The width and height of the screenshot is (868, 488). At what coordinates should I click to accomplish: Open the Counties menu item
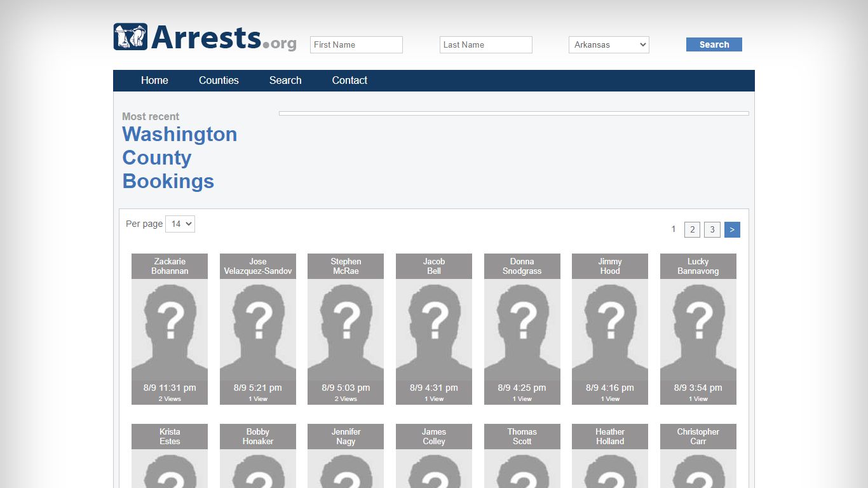[219, 80]
